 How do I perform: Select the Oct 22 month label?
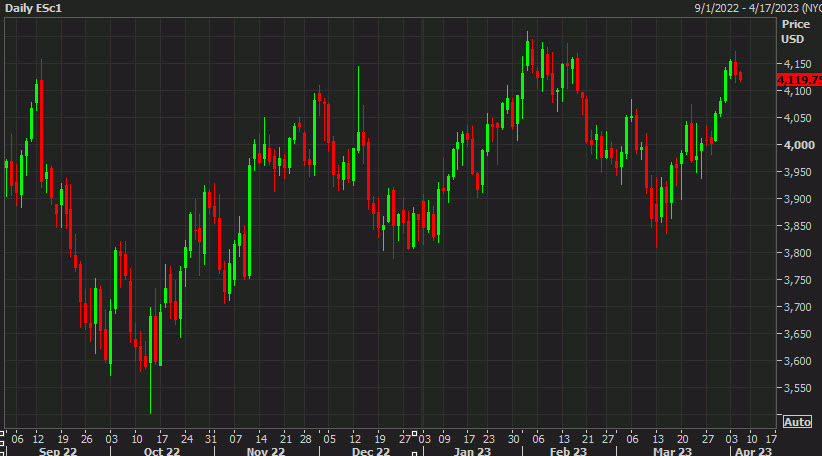(161, 451)
